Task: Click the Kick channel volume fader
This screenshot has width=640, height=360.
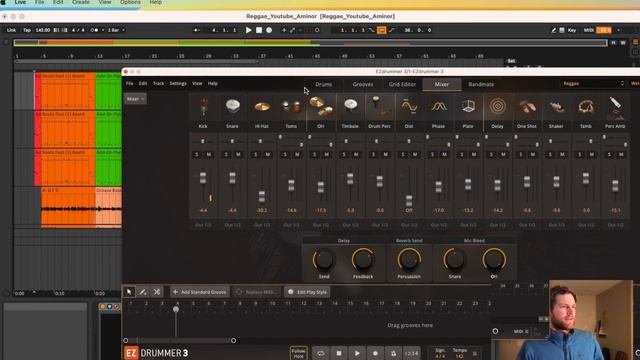Action: (x=203, y=178)
